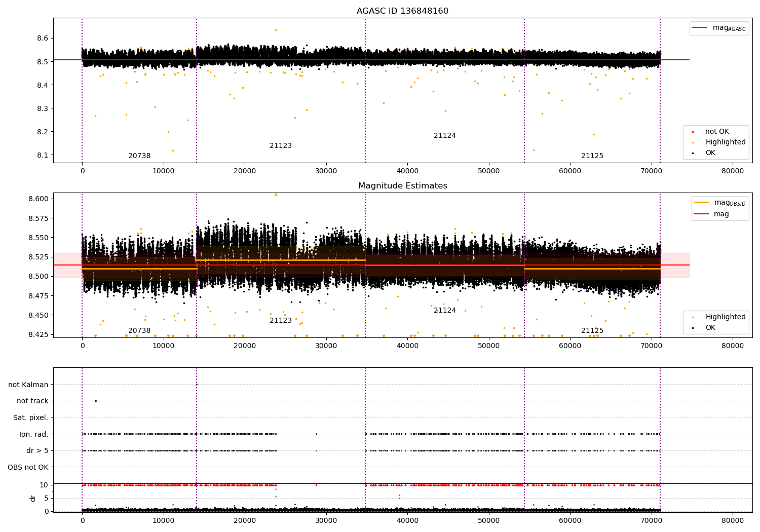Click the 'not track' axis label
Viewport: 760px width, 532px height.
pyautogui.click(x=32, y=401)
